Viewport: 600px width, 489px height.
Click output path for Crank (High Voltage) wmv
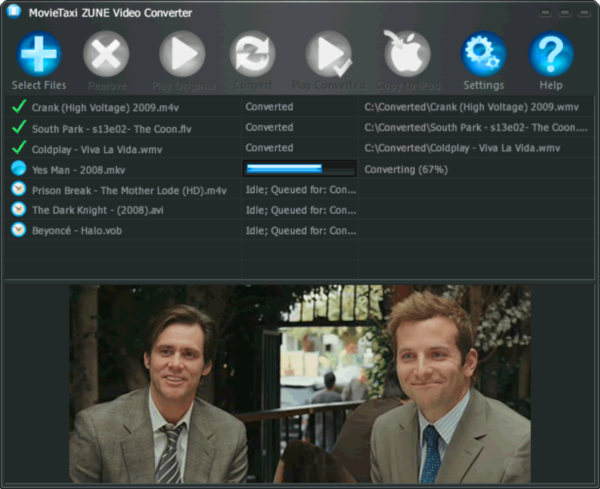point(472,107)
